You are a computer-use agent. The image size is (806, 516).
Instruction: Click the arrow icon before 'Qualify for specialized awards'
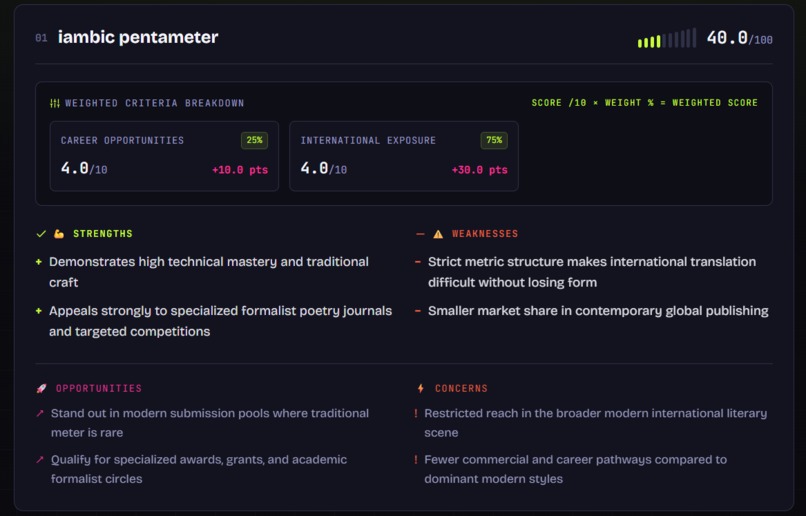tap(40, 459)
